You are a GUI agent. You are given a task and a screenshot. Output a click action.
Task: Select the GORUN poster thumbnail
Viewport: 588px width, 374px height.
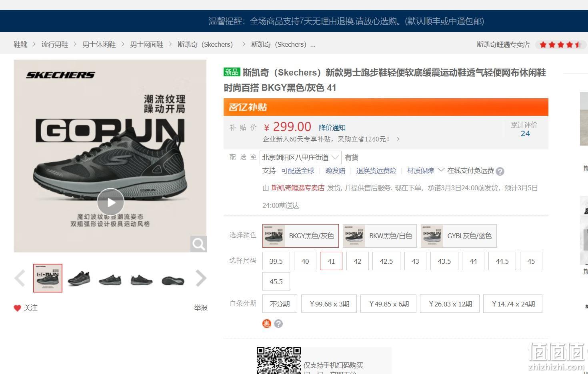[48, 278]
